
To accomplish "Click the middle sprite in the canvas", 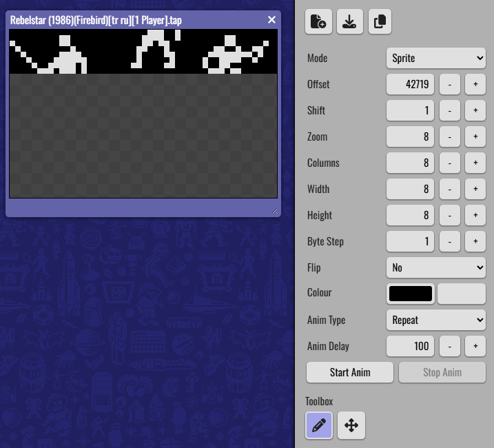I will (x=156, y=48).
